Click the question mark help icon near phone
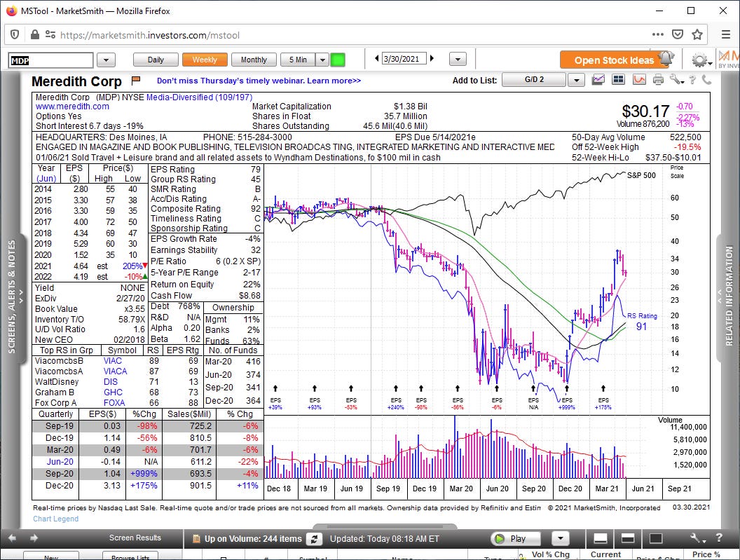The width and height of the screenshot is (740, 560). click(x=692, y=80)
